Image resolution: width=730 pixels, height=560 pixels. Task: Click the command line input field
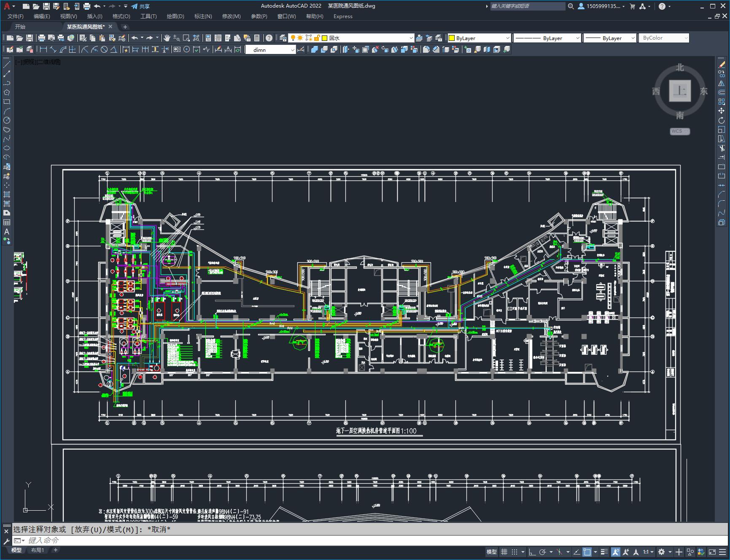pos(371,541)
